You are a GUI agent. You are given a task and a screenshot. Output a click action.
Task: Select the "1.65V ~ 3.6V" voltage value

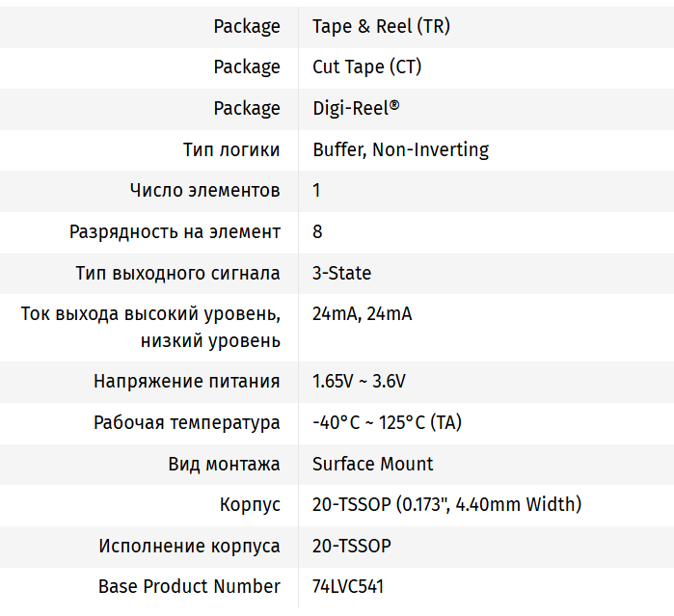coord(359,381)
